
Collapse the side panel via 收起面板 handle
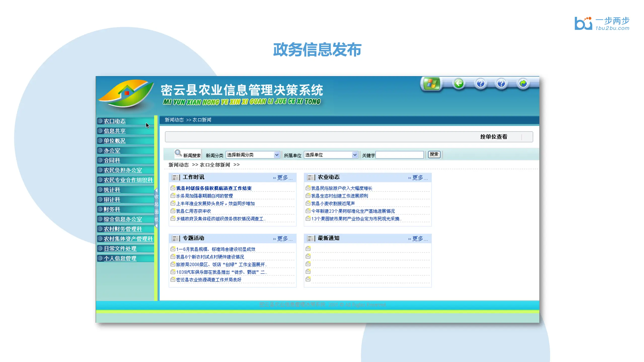point(156,208)
